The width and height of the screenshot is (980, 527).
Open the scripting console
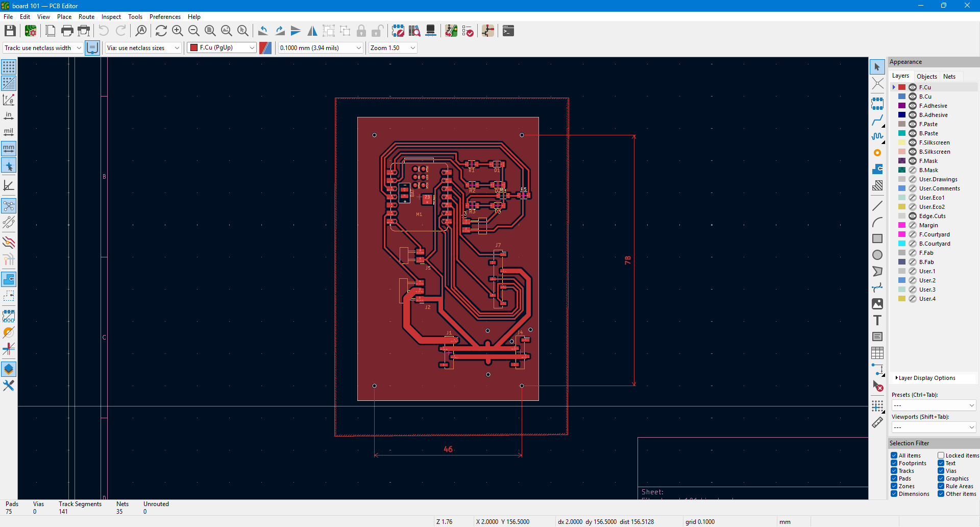(508, 31)
